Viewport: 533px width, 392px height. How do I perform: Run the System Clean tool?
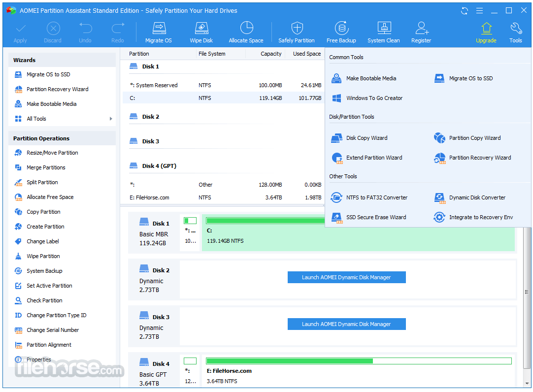(x=384, y=33)
